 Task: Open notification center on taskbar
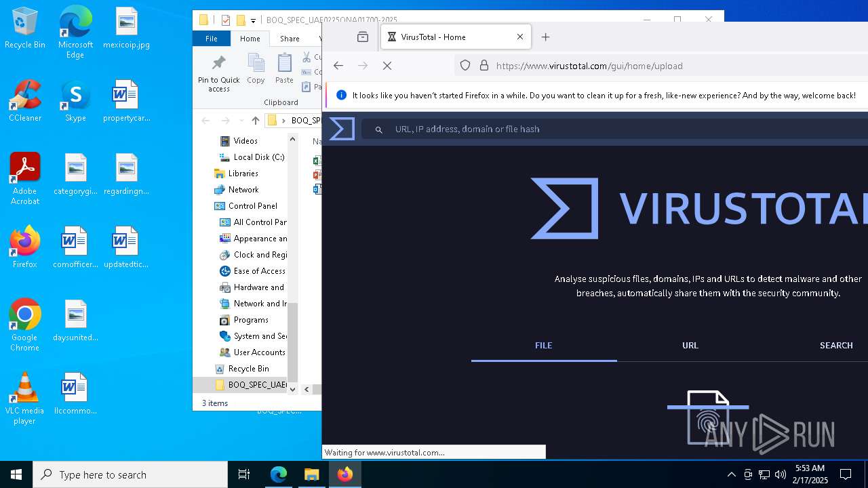click(x=846, y=474)
